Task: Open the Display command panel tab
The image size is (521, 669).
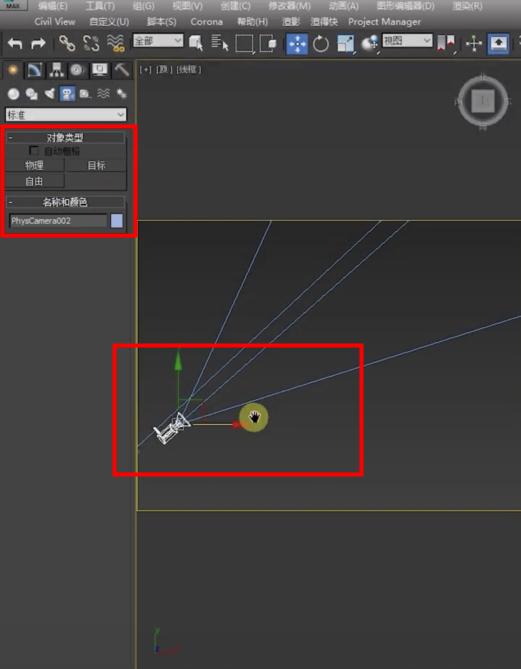Action: click(x=100, y=70)
